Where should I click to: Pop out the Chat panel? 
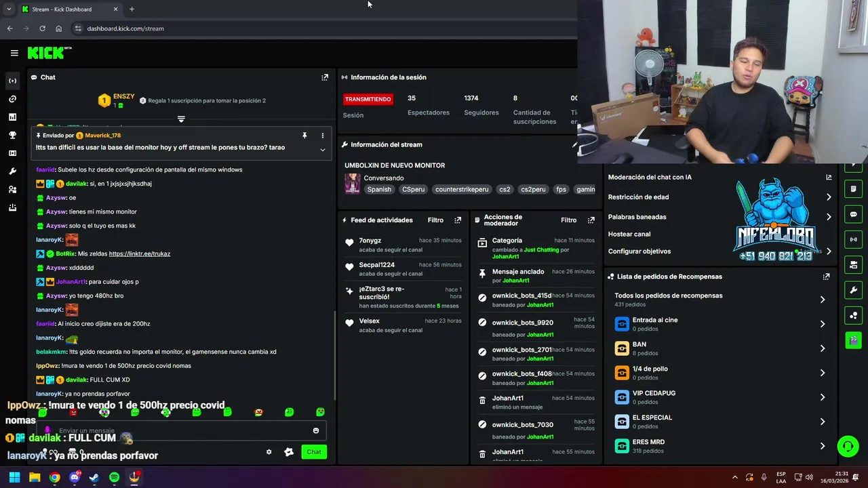[325, 77]
